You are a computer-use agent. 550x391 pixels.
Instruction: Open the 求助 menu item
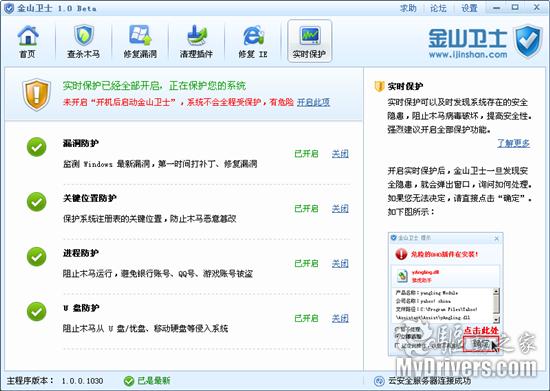pyautogui.click(x=408, y=8)
